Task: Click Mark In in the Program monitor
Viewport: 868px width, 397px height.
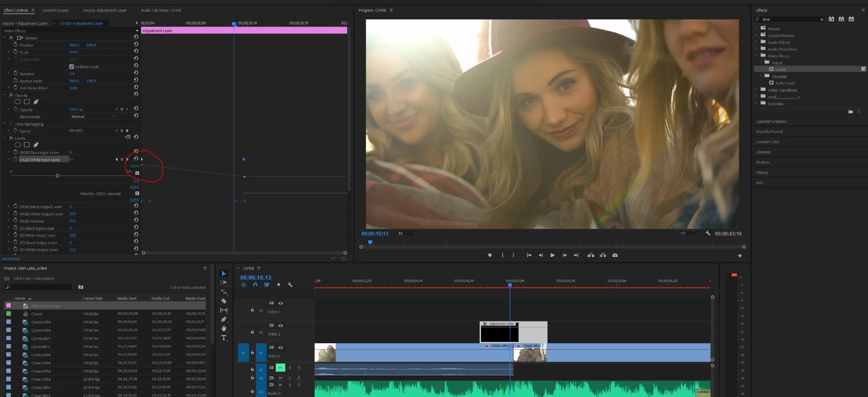Action: [503, 255]
